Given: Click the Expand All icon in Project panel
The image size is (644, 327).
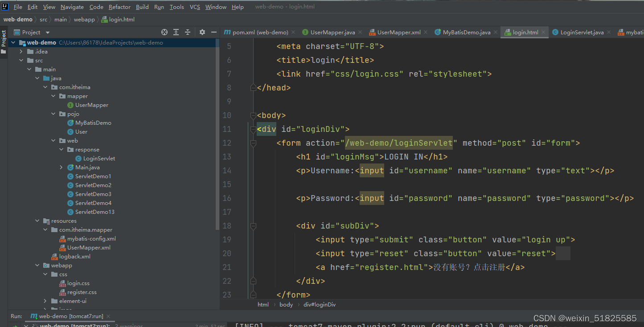Looking at the screenshot, I should point(176,32).
